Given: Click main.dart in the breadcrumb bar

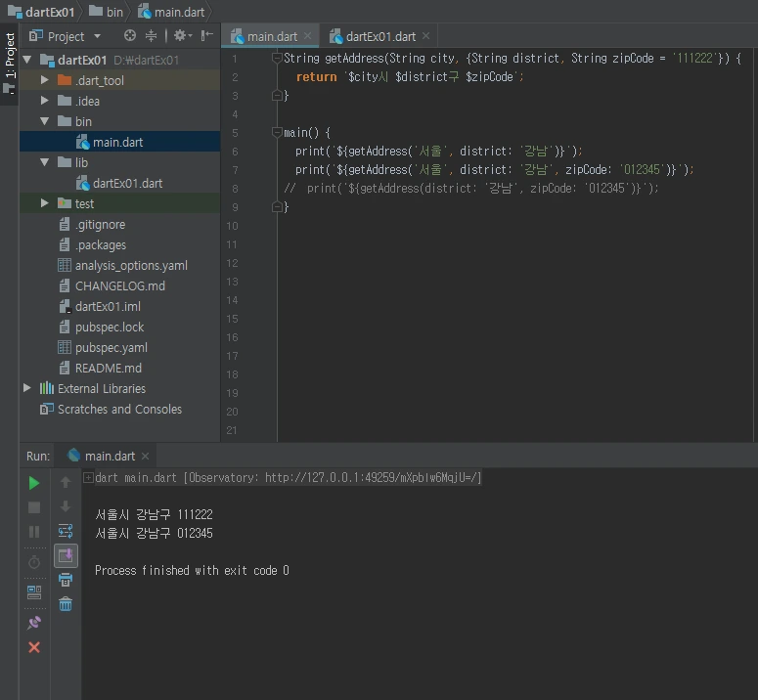Looking at the screenshot, I should [x=171, y=12].
